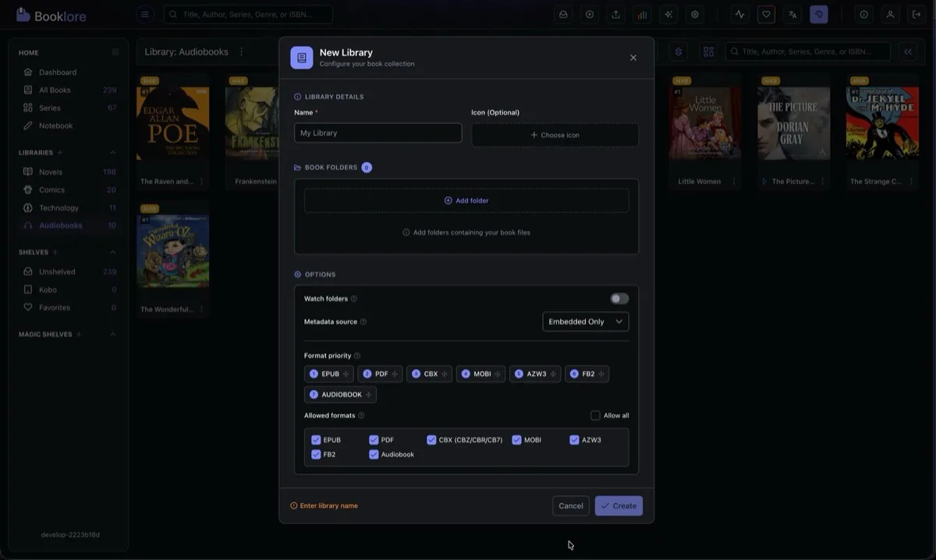
Task: Open the language translate icon
Action: (x=792, y=14)
